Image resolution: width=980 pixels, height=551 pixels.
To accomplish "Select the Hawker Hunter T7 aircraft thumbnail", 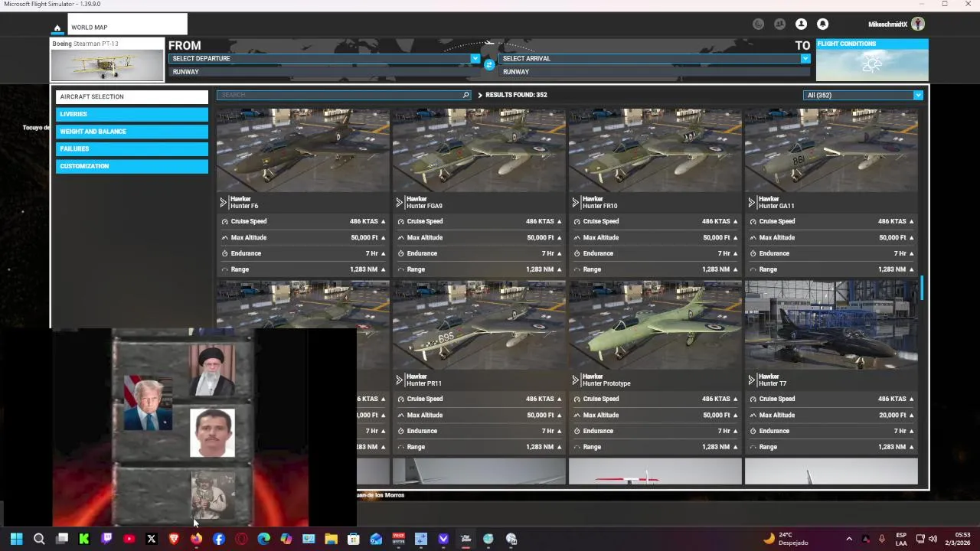I will click(831, 325).
